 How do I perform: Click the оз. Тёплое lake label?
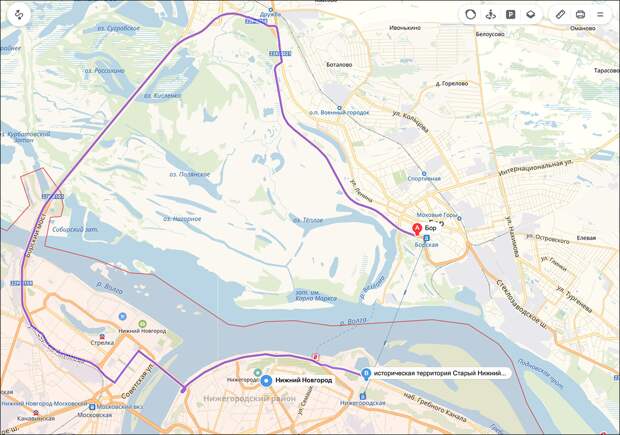[308, 220]
